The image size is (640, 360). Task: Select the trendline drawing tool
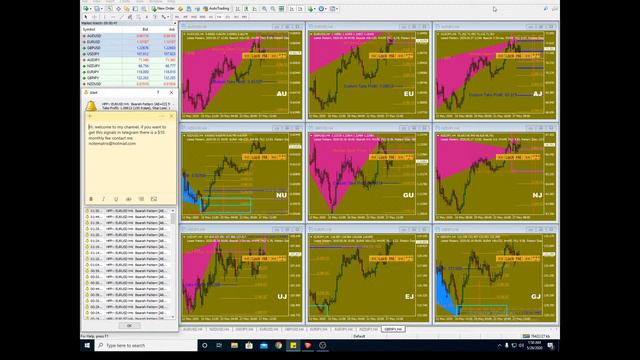(122, 17)
